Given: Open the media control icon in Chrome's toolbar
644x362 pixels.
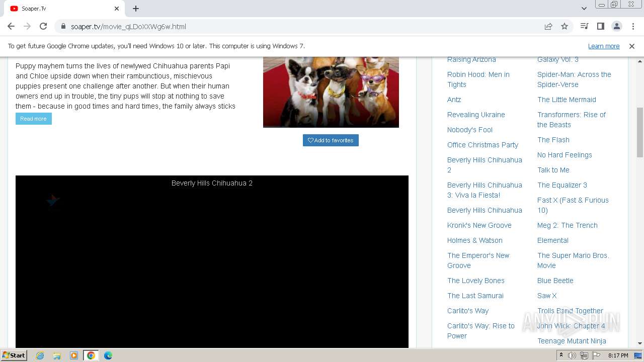Looking at the screenshot, I should 584,26.
